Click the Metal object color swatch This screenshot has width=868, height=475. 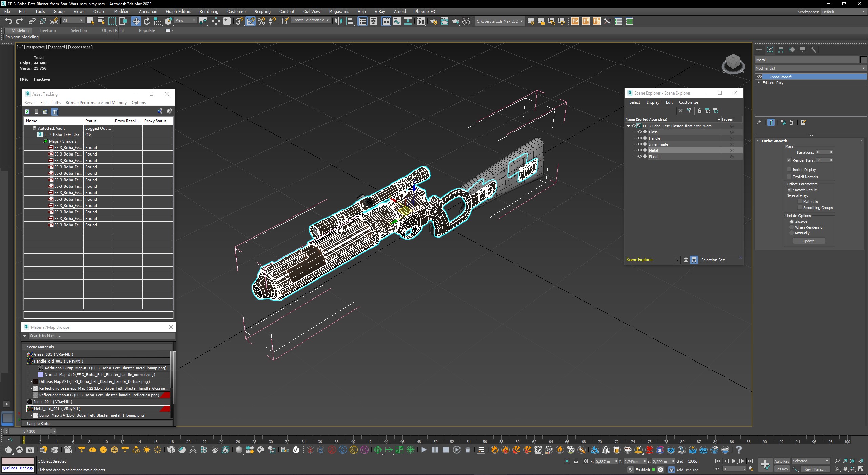click(863, 60)
